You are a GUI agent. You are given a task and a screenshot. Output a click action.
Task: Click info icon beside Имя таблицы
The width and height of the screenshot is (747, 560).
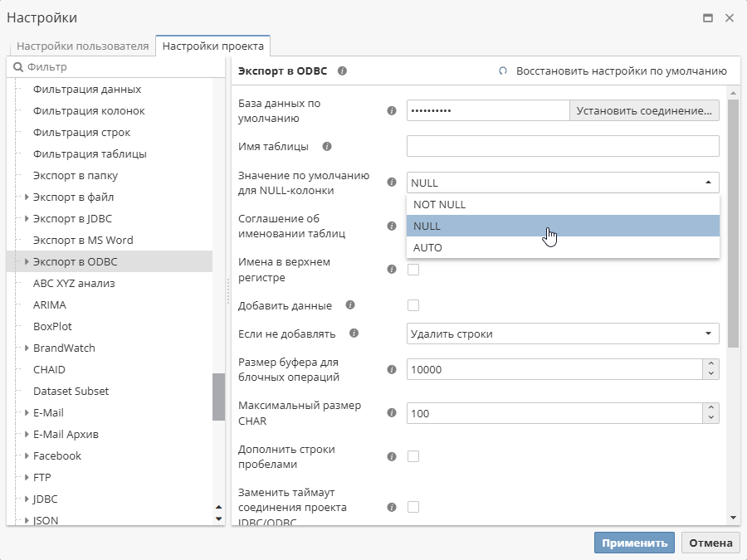click(327, 146)
